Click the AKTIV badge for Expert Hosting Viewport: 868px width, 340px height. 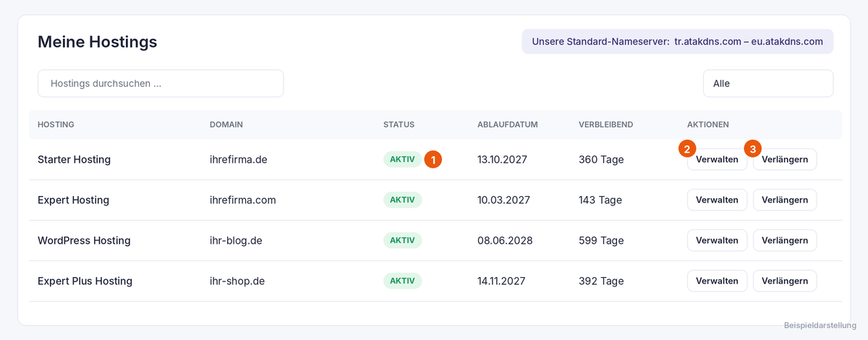(402, 200)
